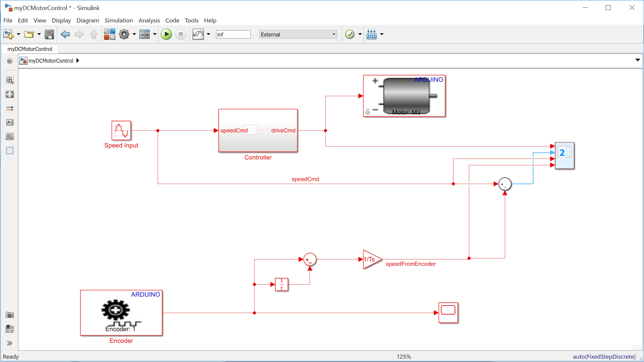Screen dimensions: 644x362
Task: Select the Annotation text tool
Action: (x=10, y=122)
